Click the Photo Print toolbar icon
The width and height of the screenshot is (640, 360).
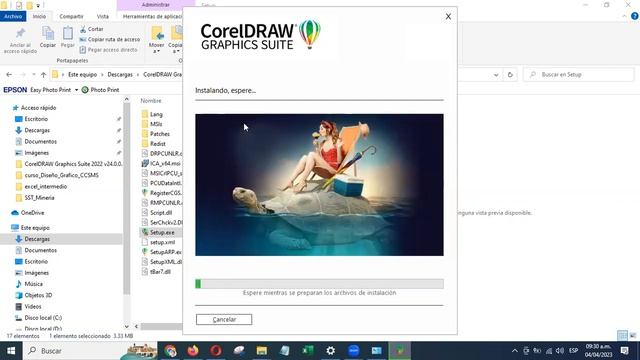pyautogui.click(x=85, y=90)
